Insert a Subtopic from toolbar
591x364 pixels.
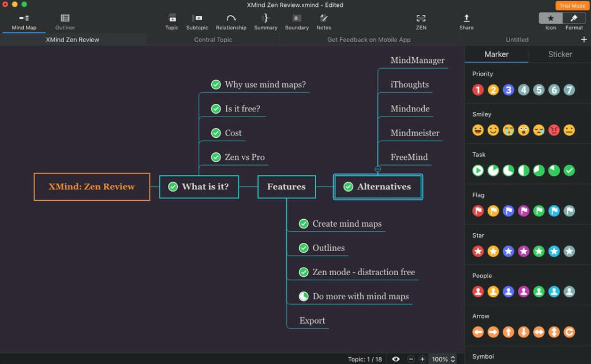[x=197, y=22]
